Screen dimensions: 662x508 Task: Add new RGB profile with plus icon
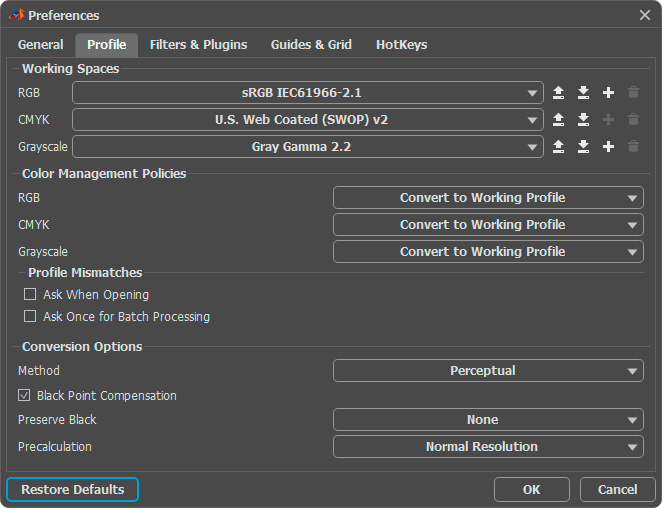click(608, 92)
